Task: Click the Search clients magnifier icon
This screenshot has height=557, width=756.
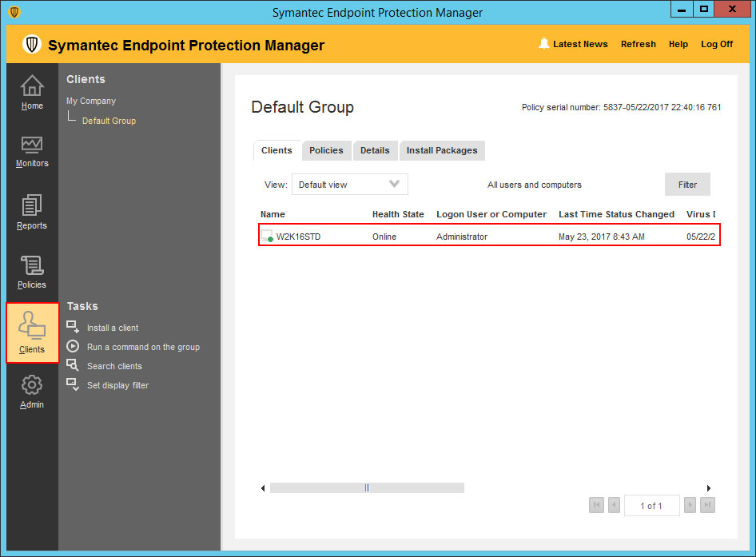Action: [x=73, y=365]
